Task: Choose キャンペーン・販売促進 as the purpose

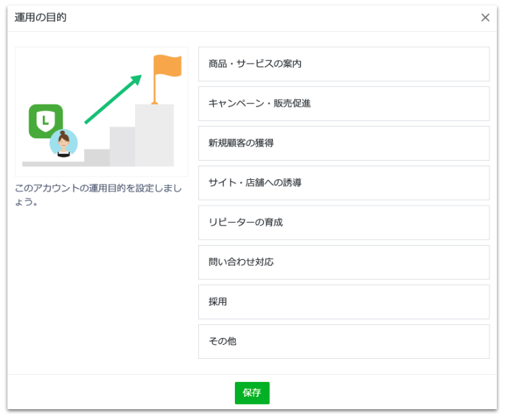Action: (343, 104)
